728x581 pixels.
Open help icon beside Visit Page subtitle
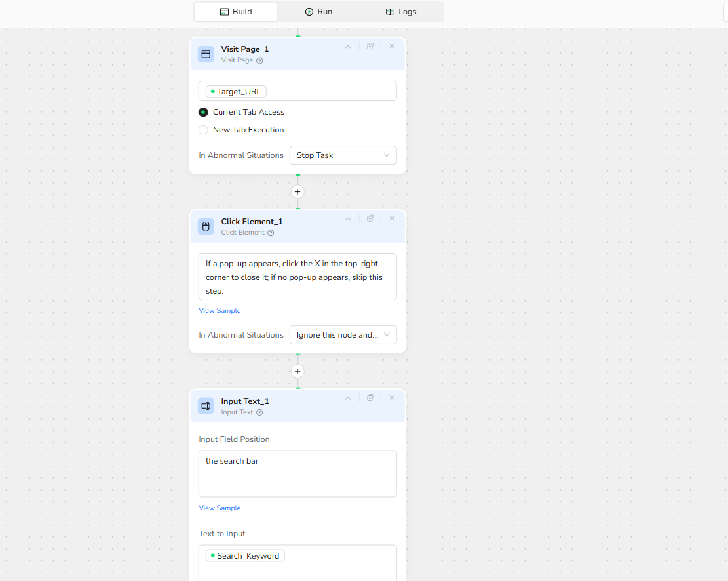point(259,60)
